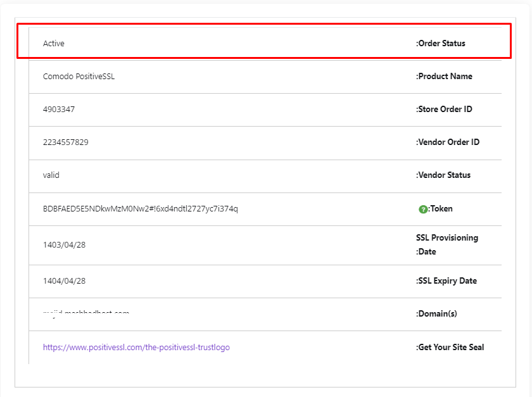532x397 pixels.
Task: Click the Order Status label
Action: coord(441,44)
